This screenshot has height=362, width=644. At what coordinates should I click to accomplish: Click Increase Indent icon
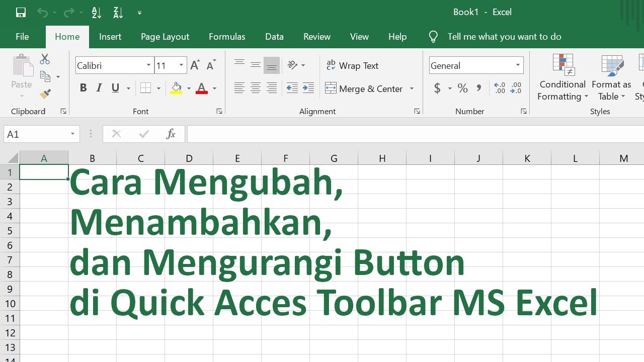(308, 88)
